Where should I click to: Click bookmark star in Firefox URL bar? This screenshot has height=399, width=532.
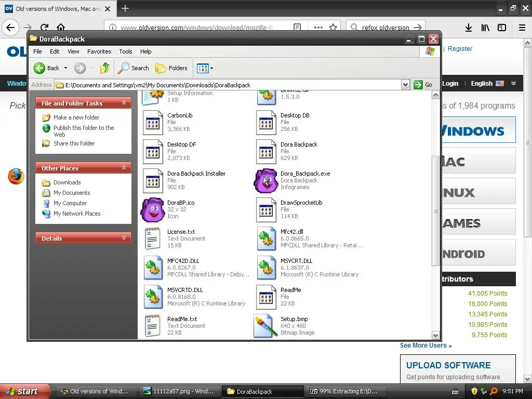coord(333,28)
